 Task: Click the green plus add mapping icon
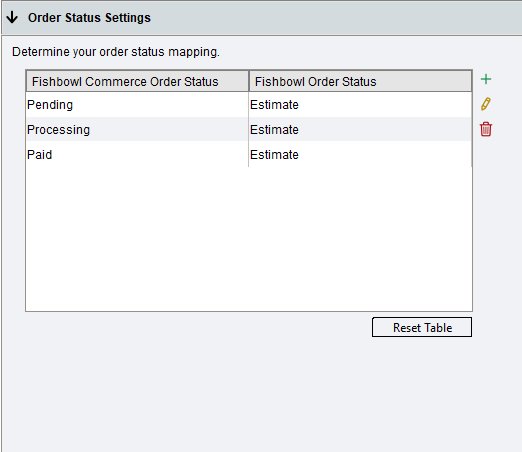coord(486,79)
